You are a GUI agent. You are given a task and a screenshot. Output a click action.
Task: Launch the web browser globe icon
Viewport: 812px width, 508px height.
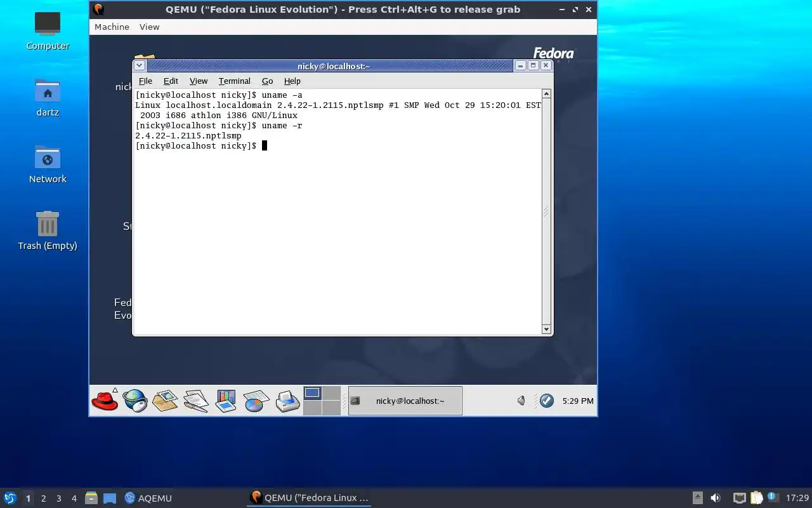[x=135, y=401]
